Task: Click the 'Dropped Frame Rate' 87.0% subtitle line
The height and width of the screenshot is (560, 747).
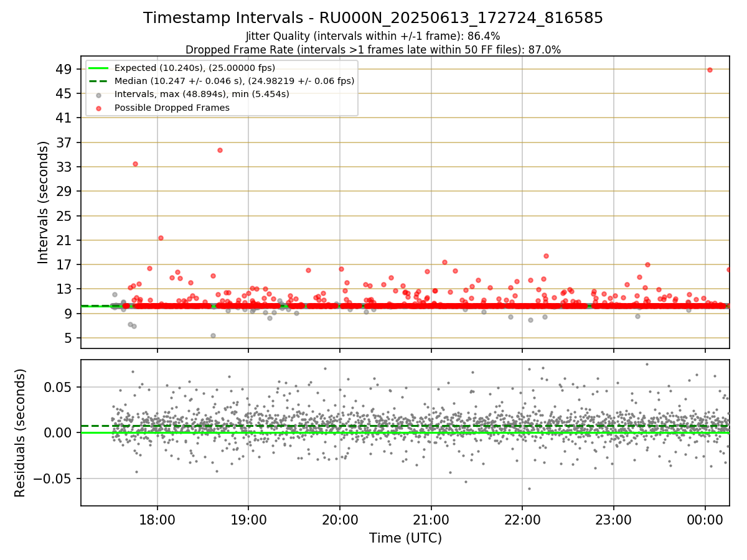Action: pos(373,50)
